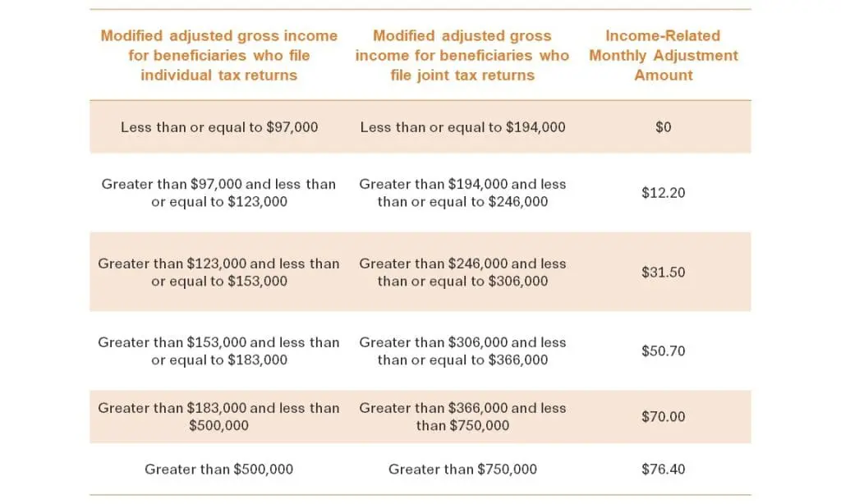Click 'Less than or equal to $97,000' cell
Image resolution: width=841 pixels, height=504 pixels.
pyautogui.click(x=218, y=127)
